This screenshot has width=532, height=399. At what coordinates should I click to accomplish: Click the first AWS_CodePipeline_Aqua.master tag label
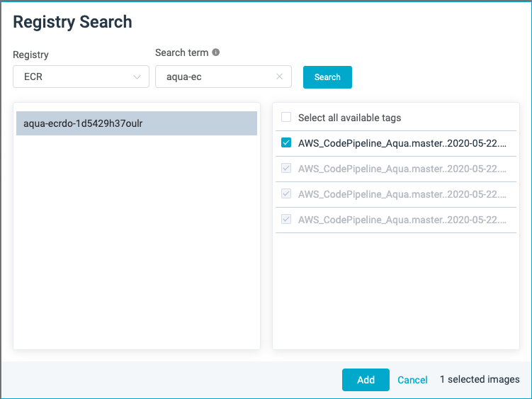point(402,143)
